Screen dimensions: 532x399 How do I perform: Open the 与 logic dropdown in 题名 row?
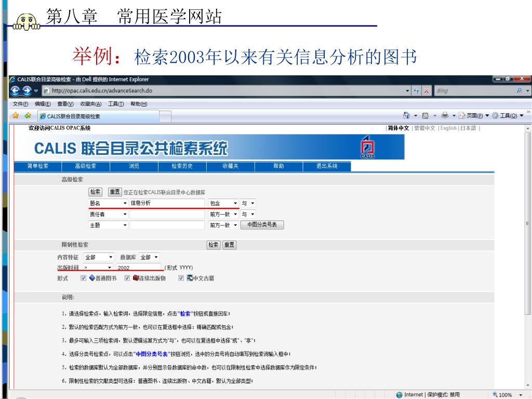[x=248, y=203]
